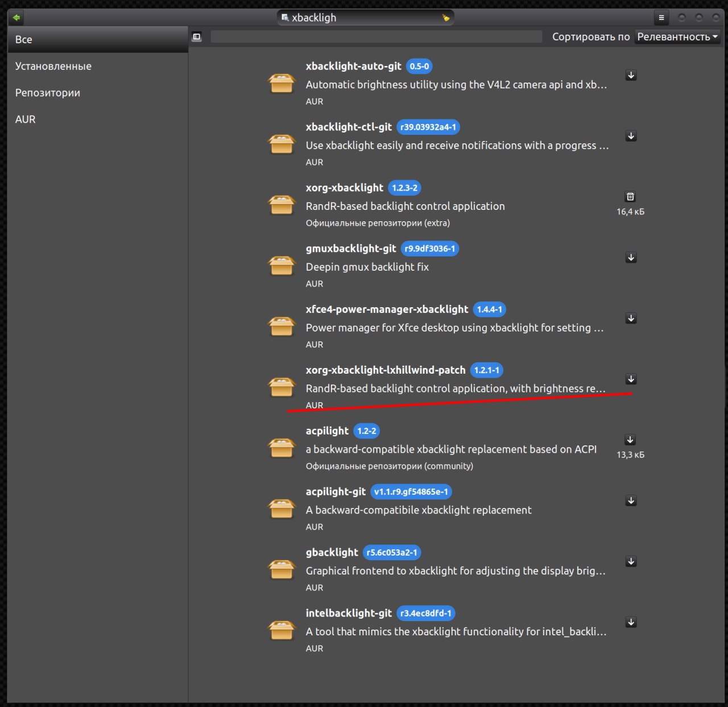Click gmuxbacklight-git package box icon

pos(282,266)
